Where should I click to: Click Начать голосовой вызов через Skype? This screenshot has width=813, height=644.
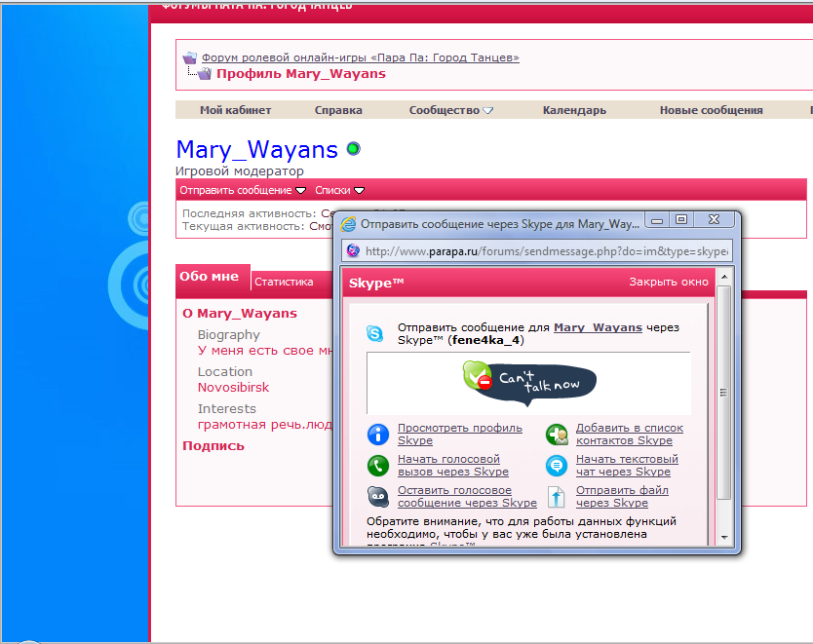tap(452, 466)
